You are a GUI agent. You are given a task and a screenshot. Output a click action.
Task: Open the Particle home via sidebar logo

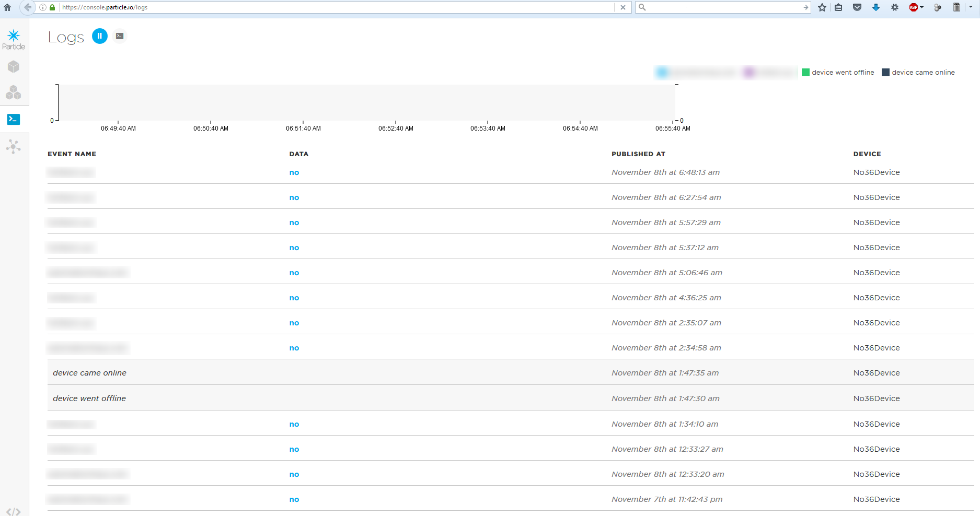13,37
